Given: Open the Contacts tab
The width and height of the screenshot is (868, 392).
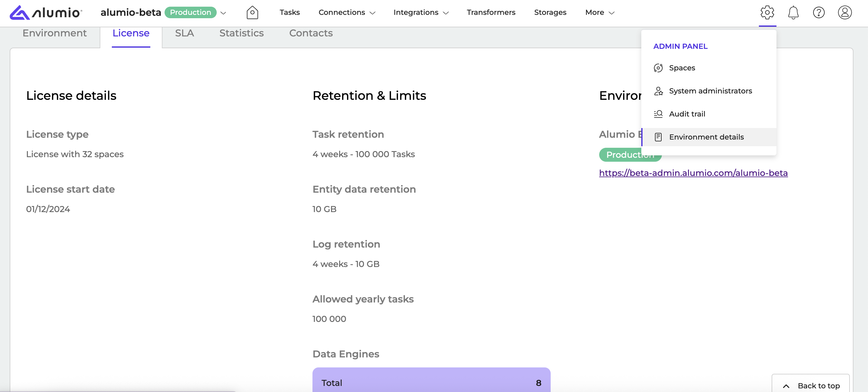Looking at the screenshot, I should (311, 33).
